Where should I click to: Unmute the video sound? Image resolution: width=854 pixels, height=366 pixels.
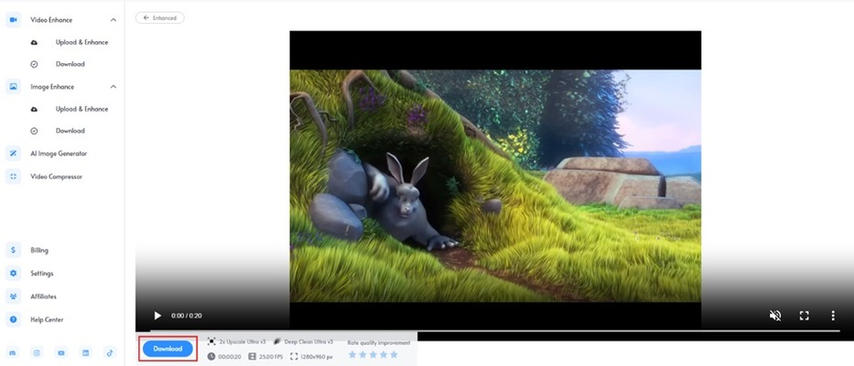(775, 315)
